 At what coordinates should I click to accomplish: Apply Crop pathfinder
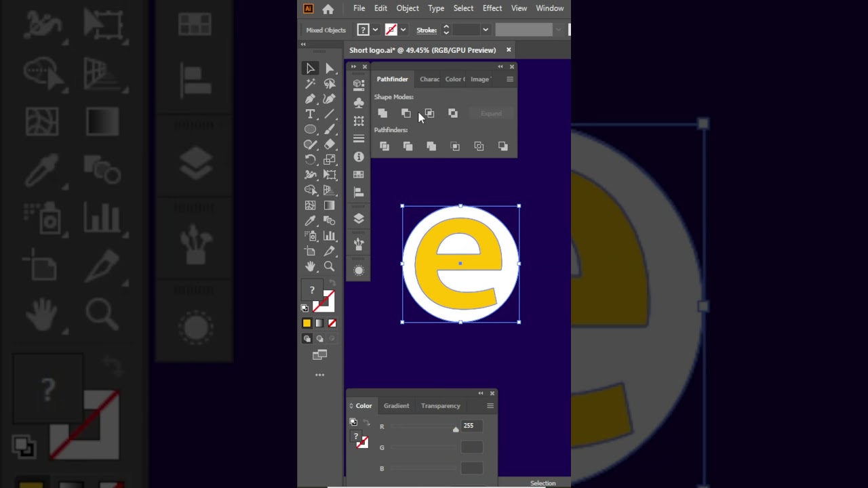click(x=455, y=146)
